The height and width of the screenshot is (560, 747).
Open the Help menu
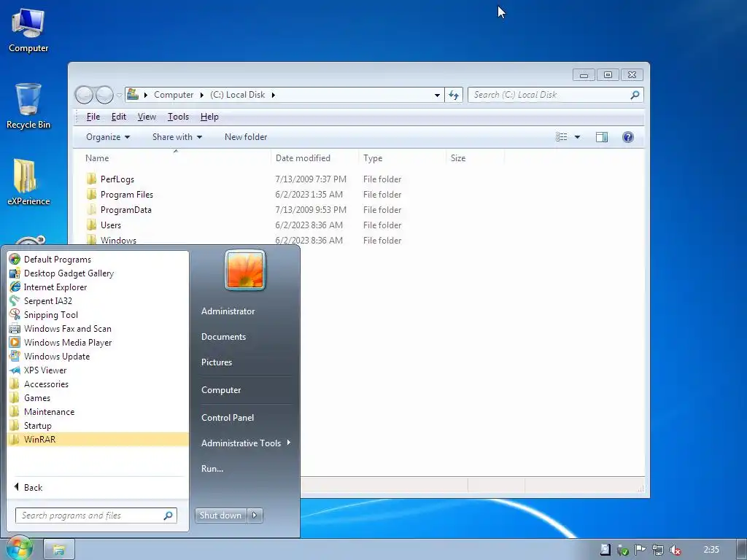[x=209, y=117]
